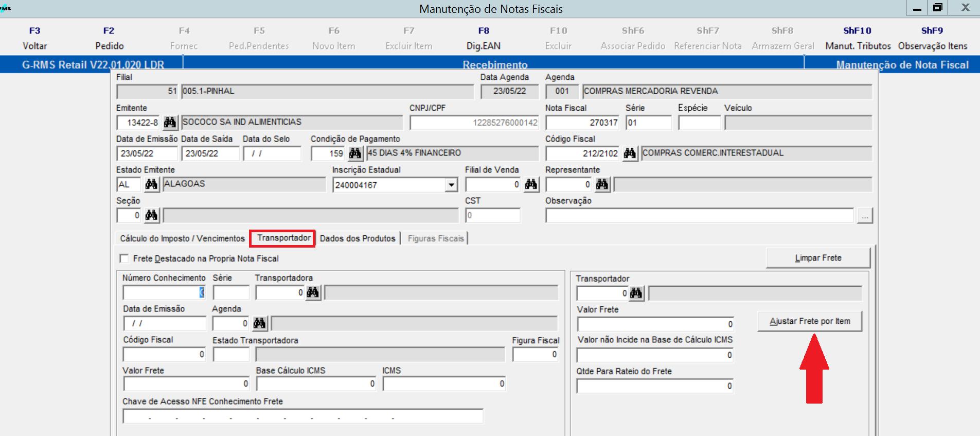Focus Data do Selo field
The width and height of the screenshot is (980, 436).
coord(272,153)
